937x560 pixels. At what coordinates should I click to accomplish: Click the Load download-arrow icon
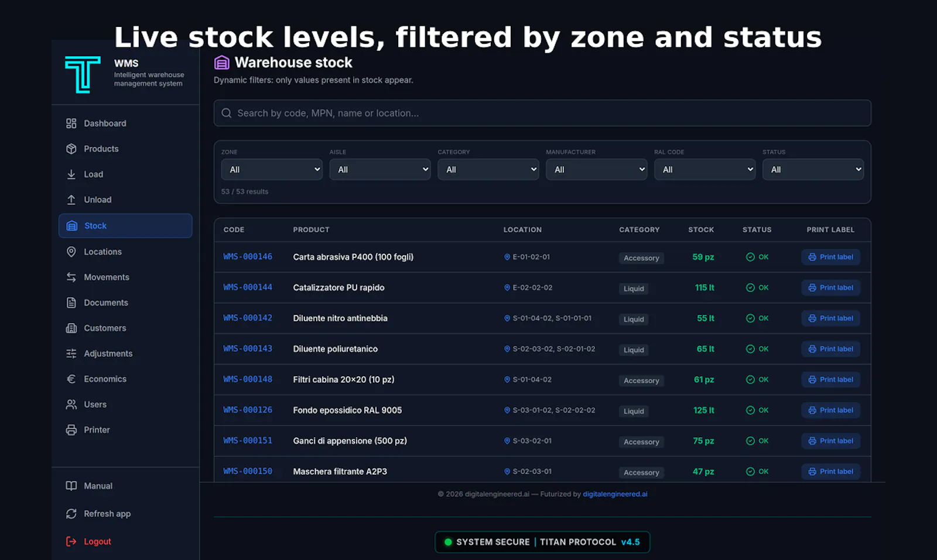click(x=71, y=174)
